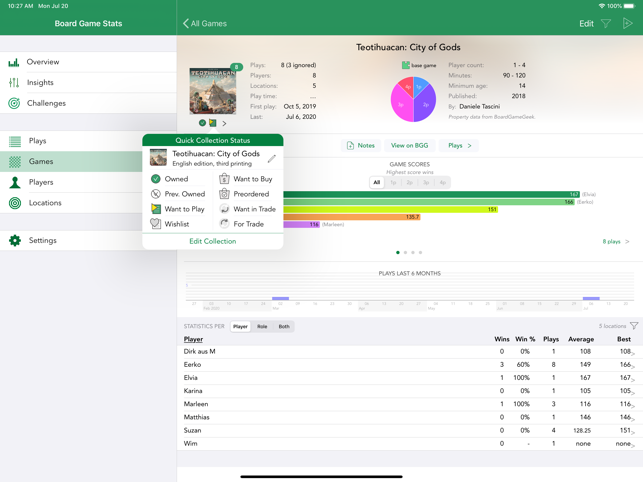Screen dimensions: 643x482
Task: Click the play triangle icon in header
Action: 627,23
